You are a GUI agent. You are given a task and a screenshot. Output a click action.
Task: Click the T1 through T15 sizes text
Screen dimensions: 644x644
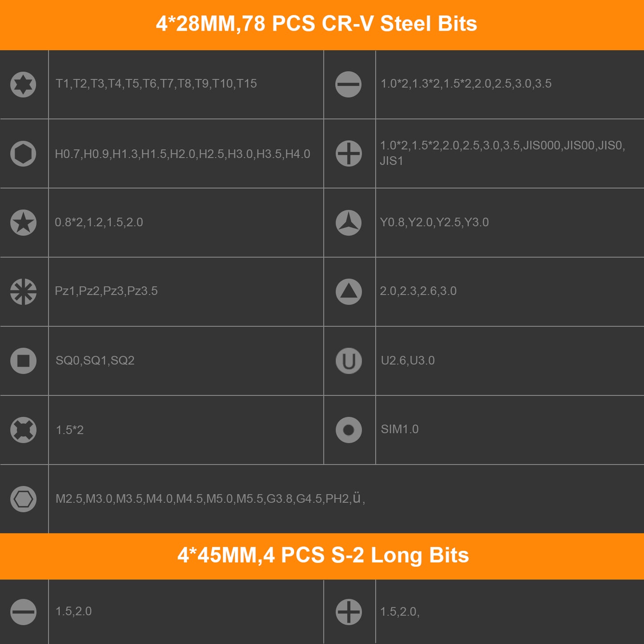click(156, 84)
